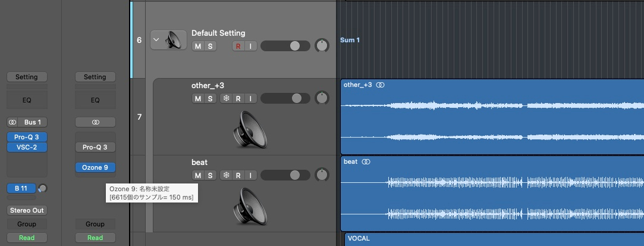The width and height of the screenshot is (644, 246).
Task: Click the snowflake freeze icon on the beat track
Action: click(226, 175)
